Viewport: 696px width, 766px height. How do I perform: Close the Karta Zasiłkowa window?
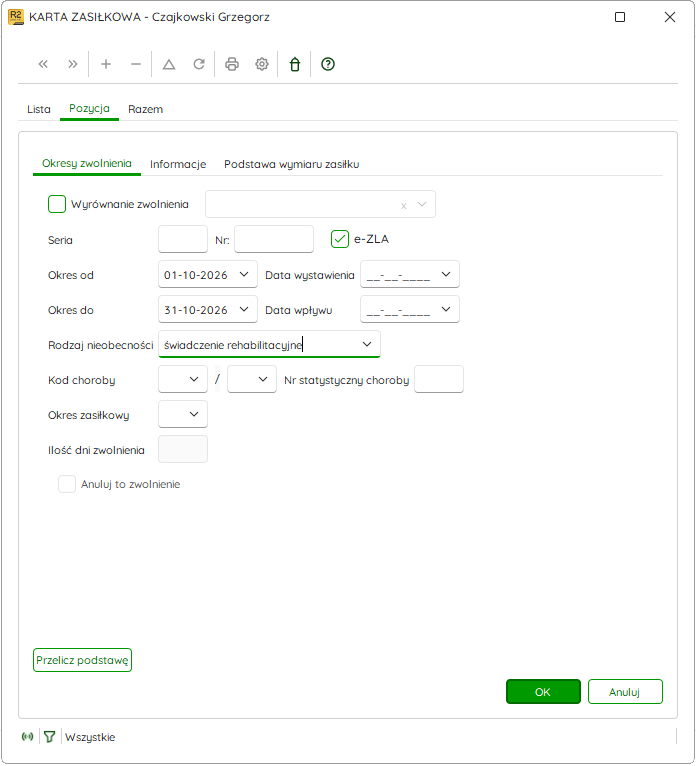(x=670, y=17)
